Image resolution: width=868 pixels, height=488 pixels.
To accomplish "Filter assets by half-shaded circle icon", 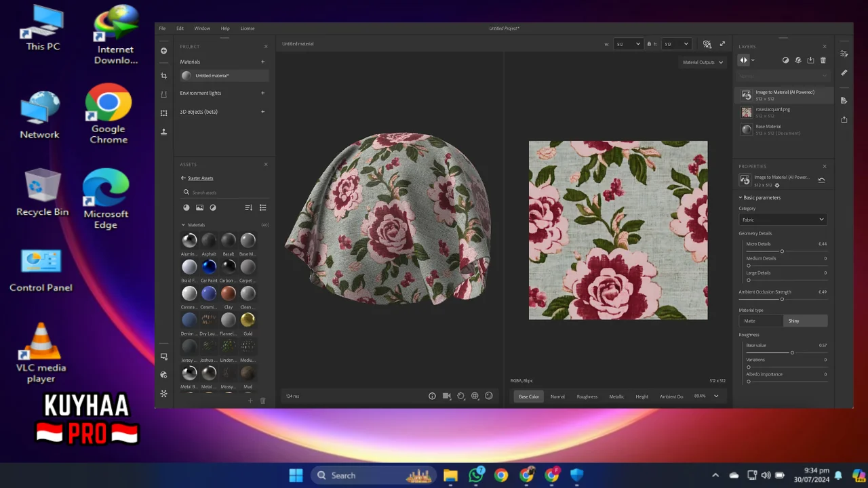I will pos(213,207).
